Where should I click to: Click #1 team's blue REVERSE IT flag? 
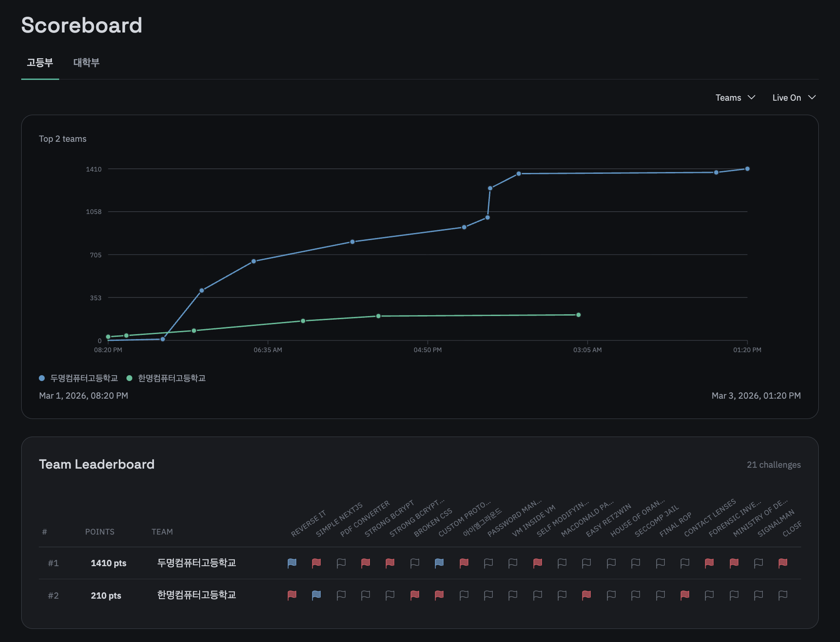point(292,563)
